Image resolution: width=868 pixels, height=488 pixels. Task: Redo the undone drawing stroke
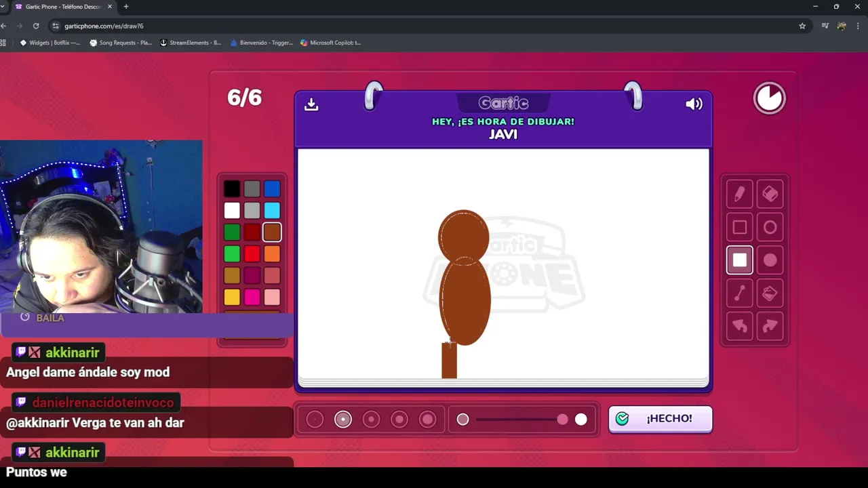pyautogui.click(x=770, y=326)
